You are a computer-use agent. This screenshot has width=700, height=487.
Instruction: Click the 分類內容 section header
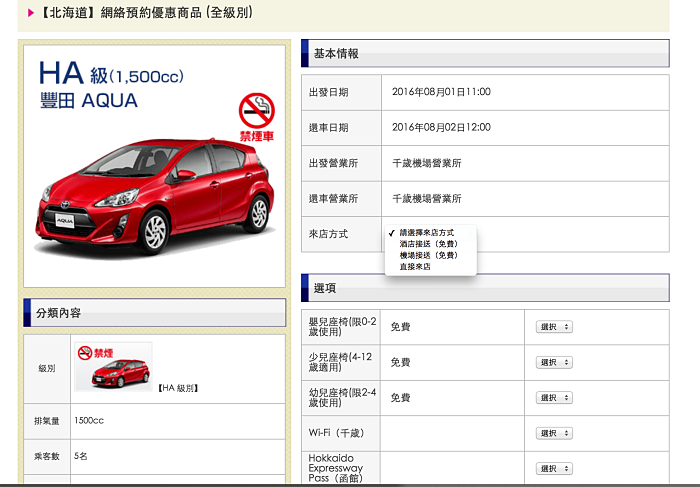click(x=154, y=313)
